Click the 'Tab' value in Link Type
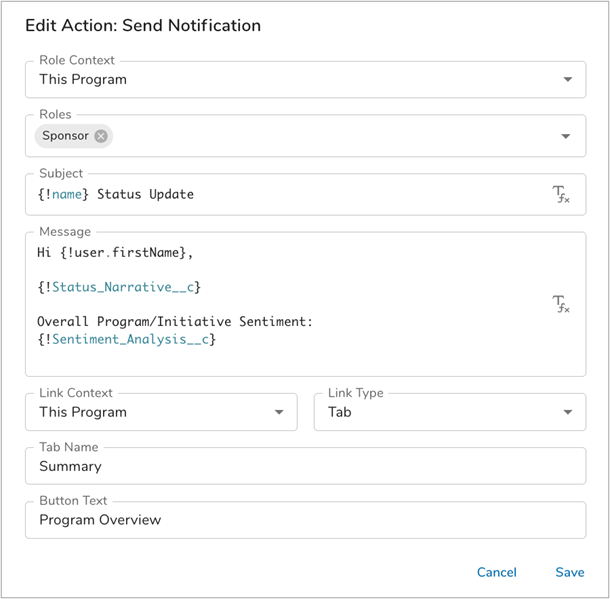The height and width of the screenshot is (599, 610). click(x=340, y=412)
